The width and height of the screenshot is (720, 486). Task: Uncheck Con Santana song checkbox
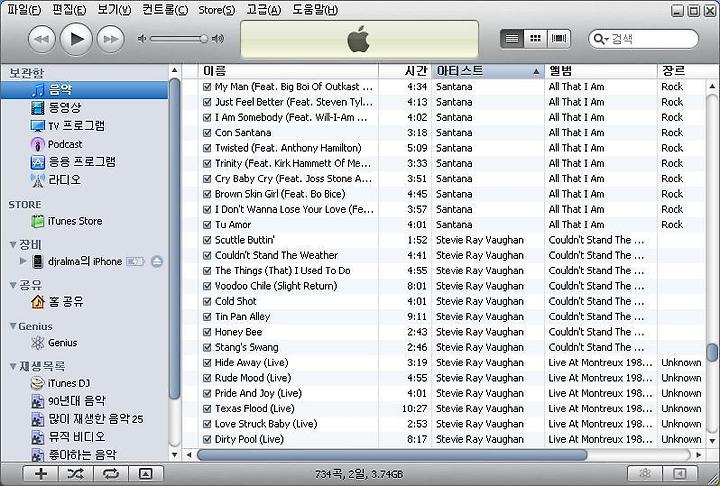click(x=207, y=133)
